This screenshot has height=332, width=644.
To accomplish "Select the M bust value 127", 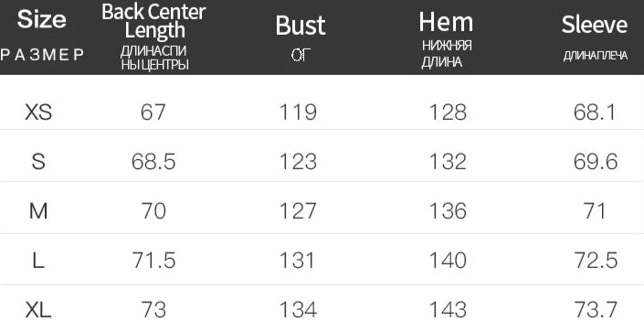I will click(x=298, y=211).
